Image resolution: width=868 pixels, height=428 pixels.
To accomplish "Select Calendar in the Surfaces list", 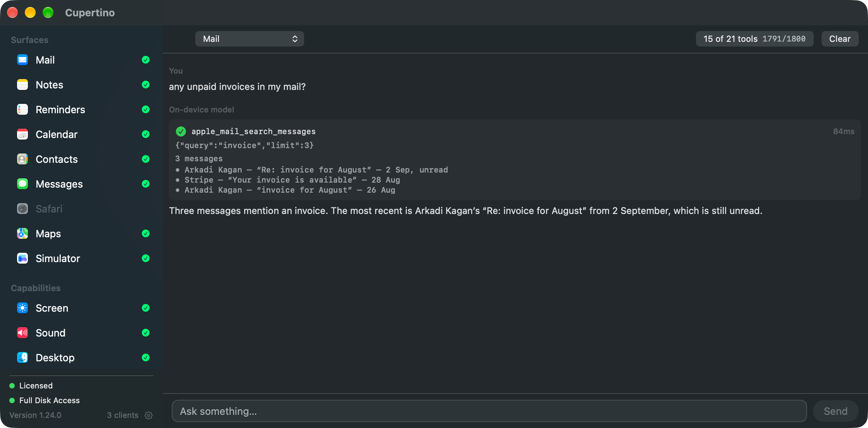I will point(81,134).
